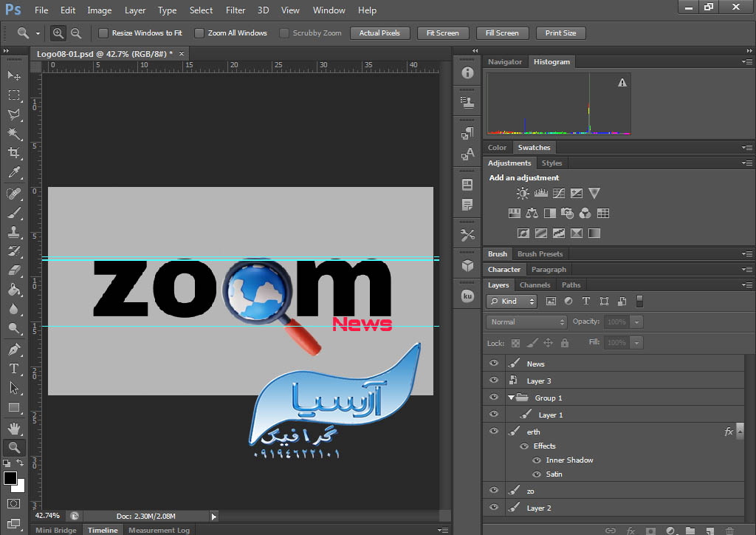Viewport: 756px width, 535px height.
Task: Hide the News layer
Action: pyautogui.click(x=494, y=364)
